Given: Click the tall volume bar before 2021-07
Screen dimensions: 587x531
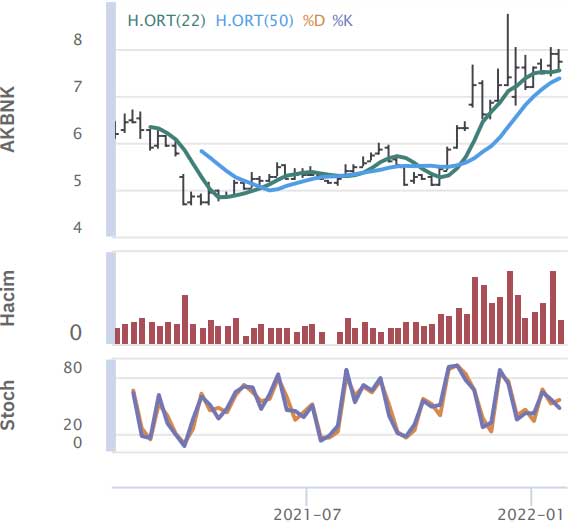Looking at the screenshot, I should pyautogui.click(x=185, y=319).
